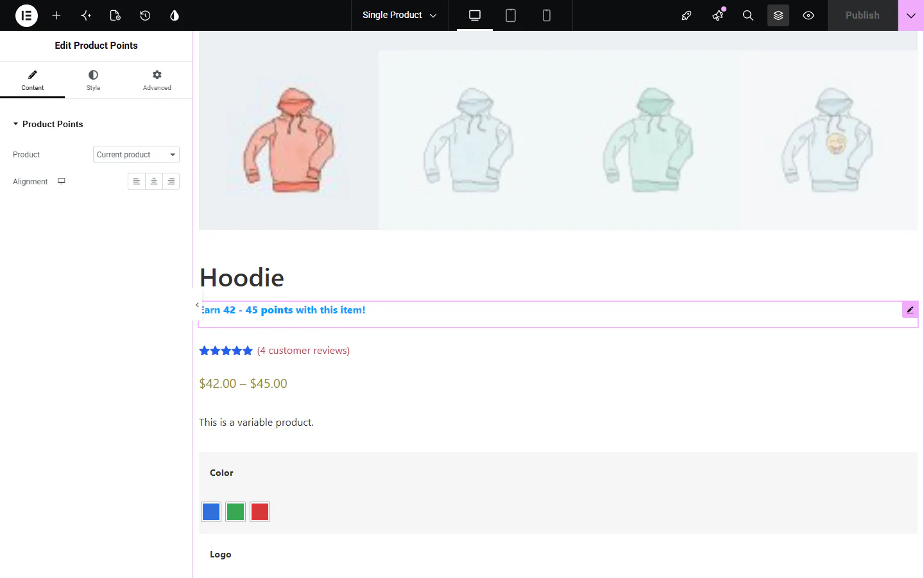Toggle the Structure layers panel
This screenshot has width=924, height=578.
(x=778, y=15)
